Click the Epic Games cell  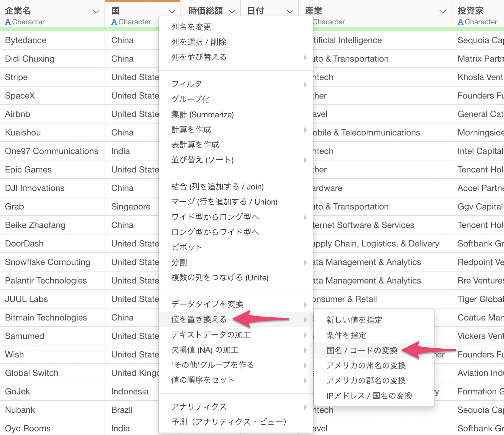[x=52, y=170]
